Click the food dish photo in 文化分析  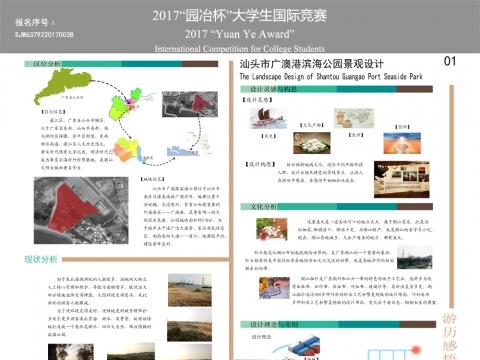click(x=272, y=229)
